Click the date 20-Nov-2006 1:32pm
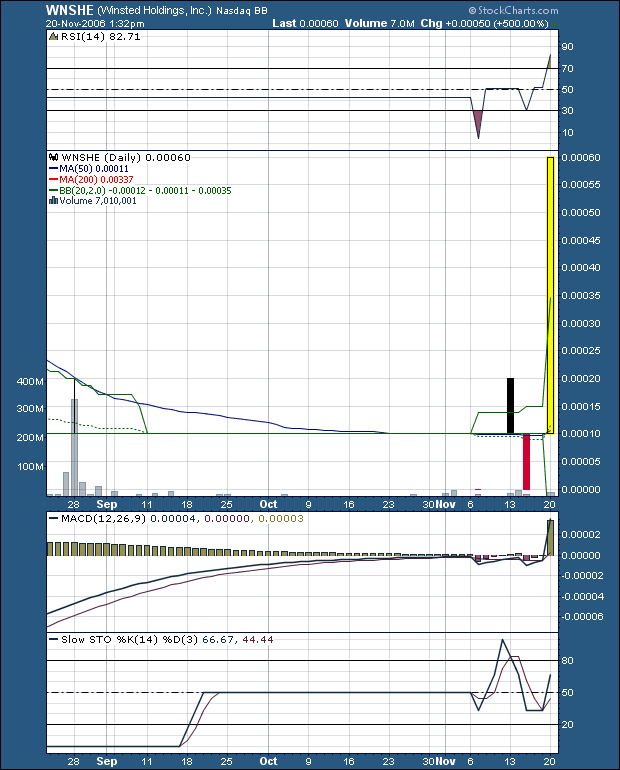This screenshot has width=620, height=770. [95, 24]
